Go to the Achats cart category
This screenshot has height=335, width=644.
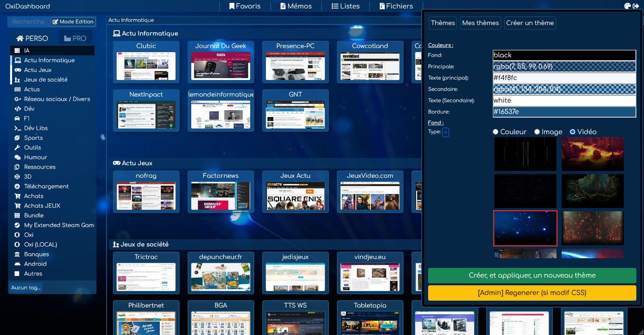point(52,196)
